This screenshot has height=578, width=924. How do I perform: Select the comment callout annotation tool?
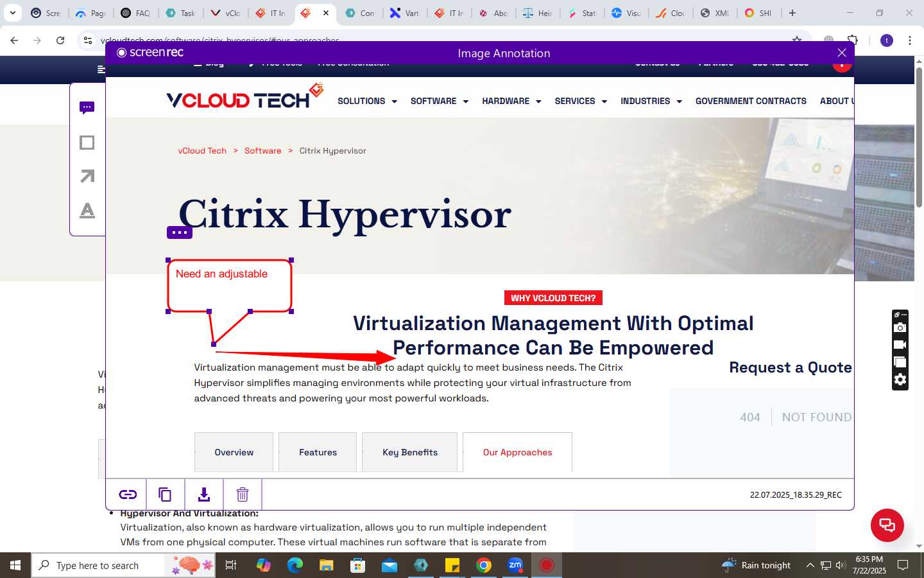click(x=87, y=107)
